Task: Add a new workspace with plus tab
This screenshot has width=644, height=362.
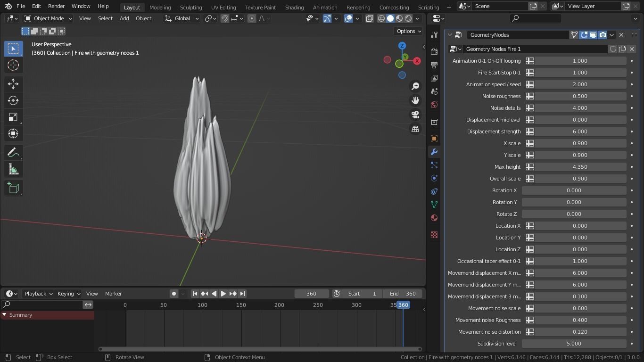Action: pos(449,7)
